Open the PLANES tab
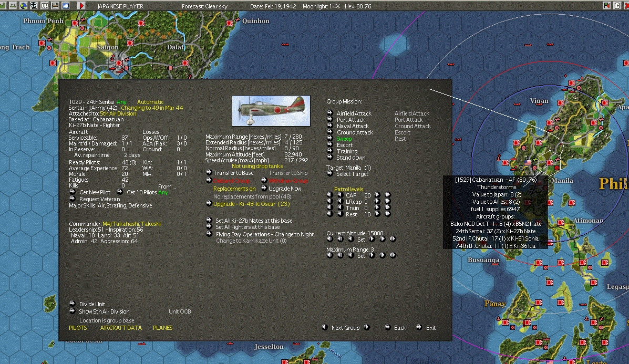The image size is (629, 364). (x=162, y=328)
